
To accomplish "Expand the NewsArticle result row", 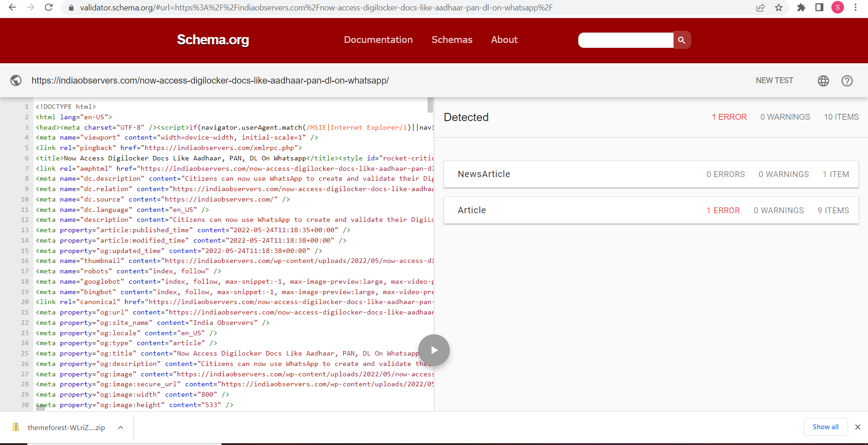I will pyautogui.click(x=651, y=174).
